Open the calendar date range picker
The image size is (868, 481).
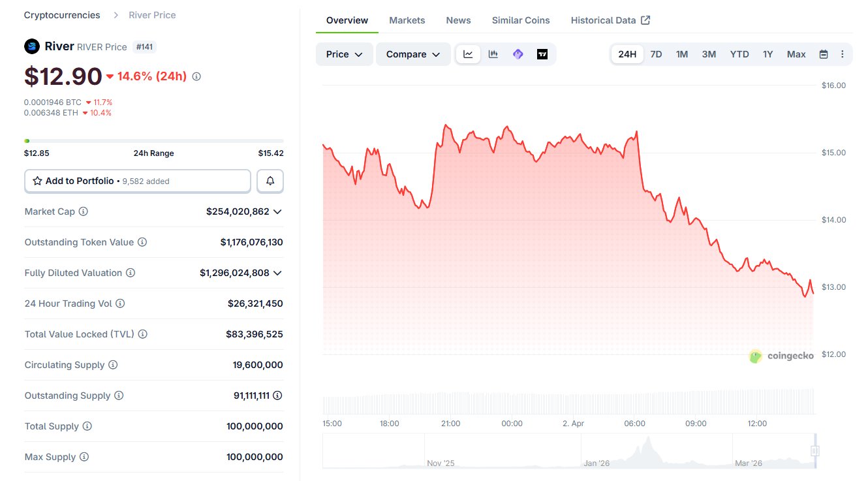824,54
